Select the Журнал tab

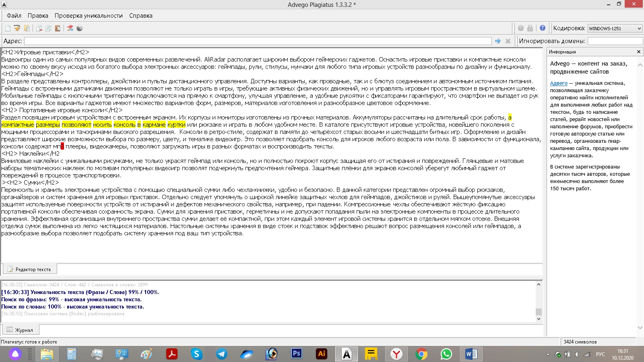click(21, 330)
